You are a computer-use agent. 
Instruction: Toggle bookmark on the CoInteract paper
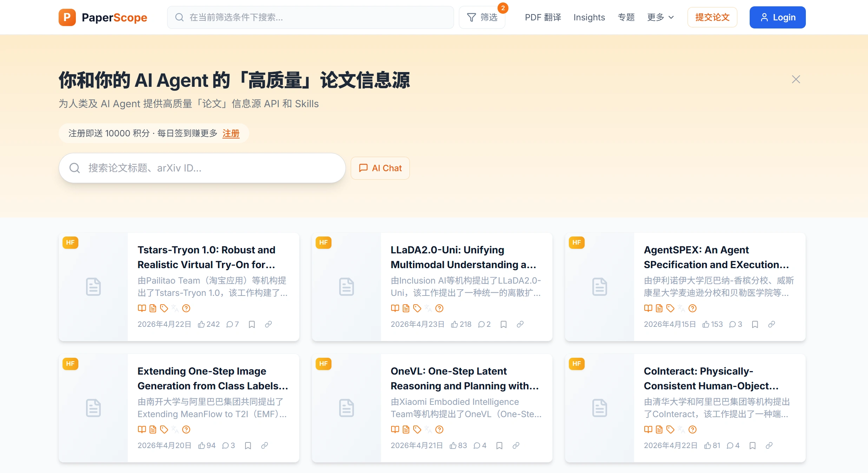click(752, 445)
